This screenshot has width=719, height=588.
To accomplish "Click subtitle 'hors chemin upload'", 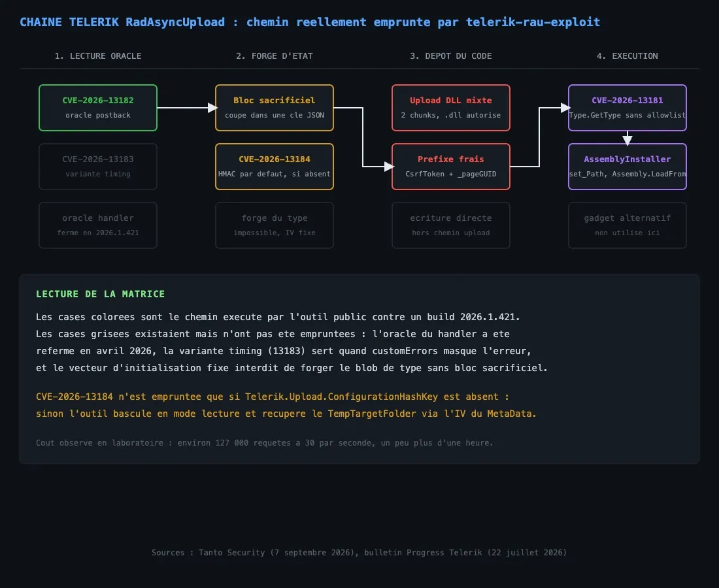I will [451, 233].
